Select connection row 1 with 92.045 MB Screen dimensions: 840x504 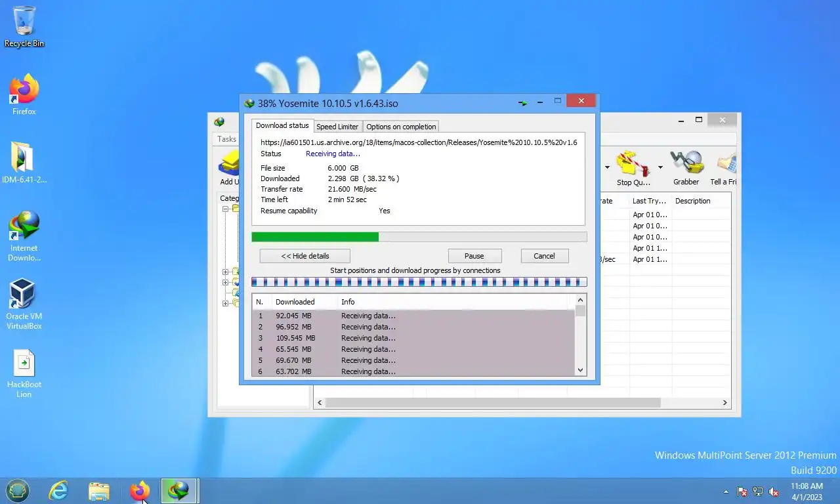pyautogui.click(x=413, y=316)
